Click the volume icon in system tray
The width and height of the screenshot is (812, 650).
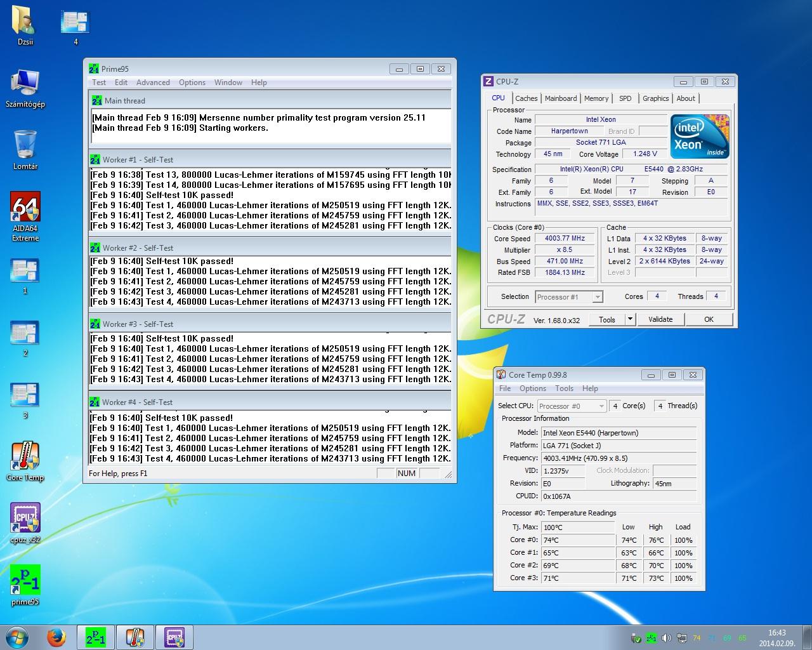[x=666, y=638]
